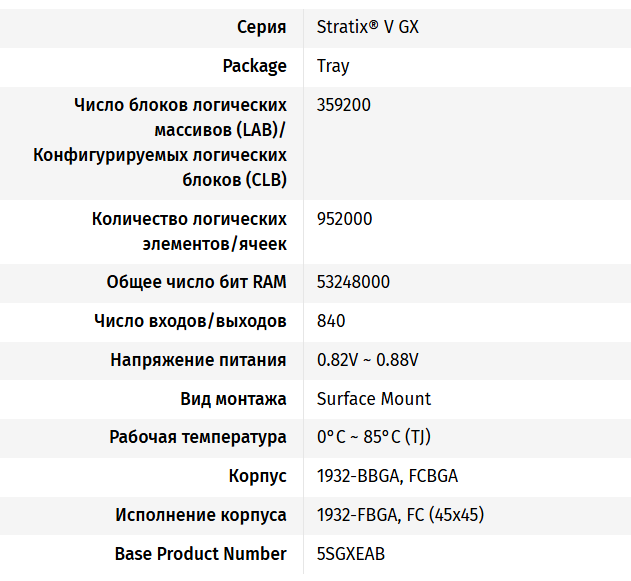Select the base product number '5SGXEAB'
The width and height of the screenshot is (631, 581).
coord(350,554)
